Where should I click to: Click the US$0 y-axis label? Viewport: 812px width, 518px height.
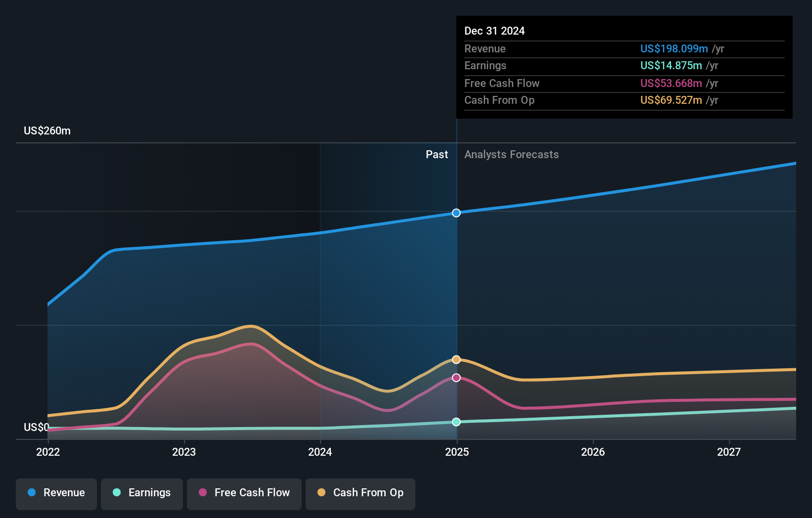[37, 427]
